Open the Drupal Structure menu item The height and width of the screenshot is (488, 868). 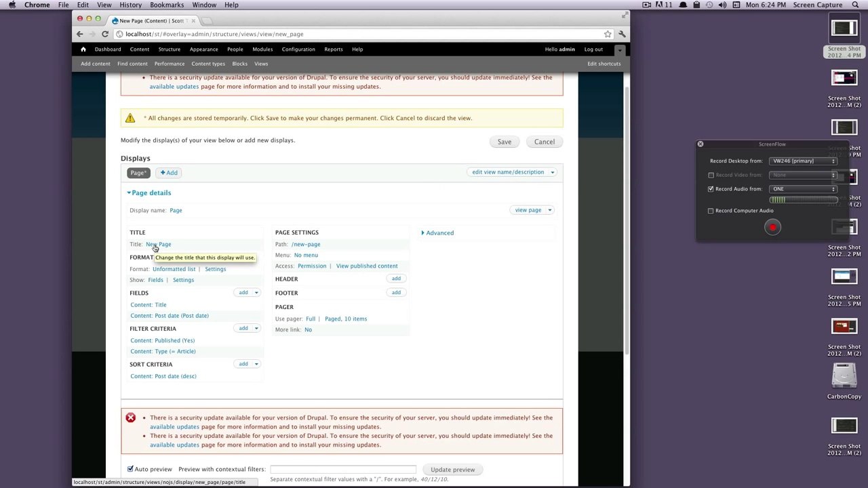(x=170, y=49)
